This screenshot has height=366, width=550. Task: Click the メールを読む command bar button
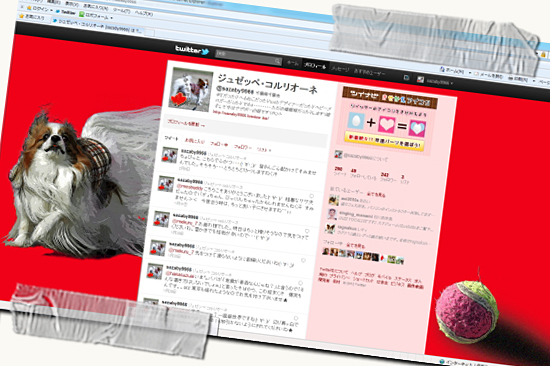pos(488,75)
